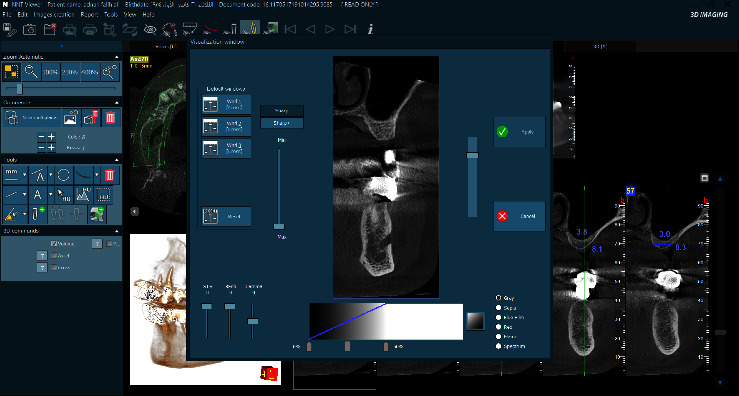Open the Tools menu
739x396 pixels.
[x=111, y=15]
